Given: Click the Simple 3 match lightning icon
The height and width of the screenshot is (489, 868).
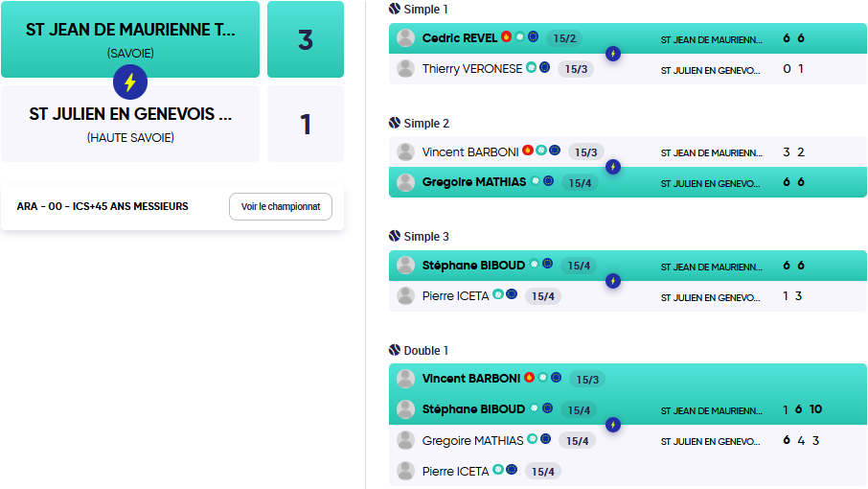Looking at the screenshot, I should tap(613, 281).
